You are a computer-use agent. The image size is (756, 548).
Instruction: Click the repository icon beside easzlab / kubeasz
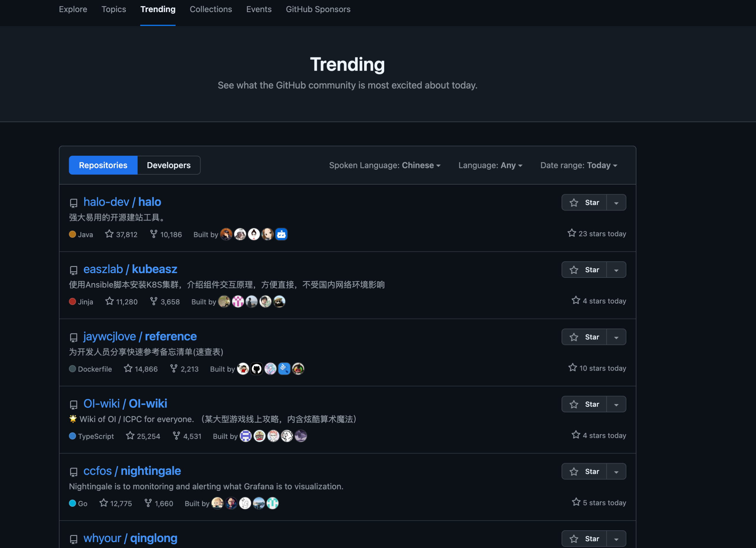click(x=74, y=270)
